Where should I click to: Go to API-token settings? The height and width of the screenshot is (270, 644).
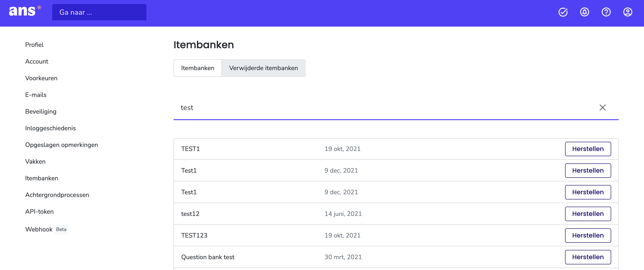[x=39, y=211]
